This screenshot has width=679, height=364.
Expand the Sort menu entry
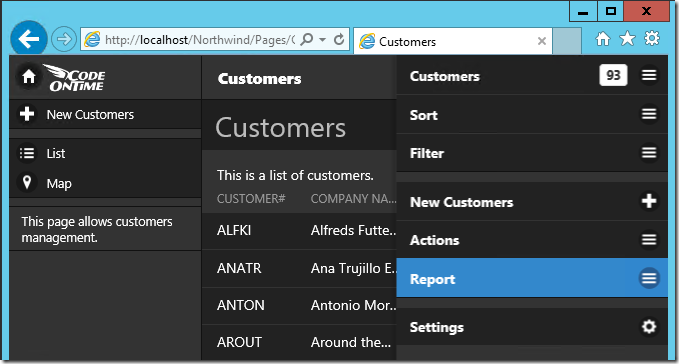click(x=532, y=115)
